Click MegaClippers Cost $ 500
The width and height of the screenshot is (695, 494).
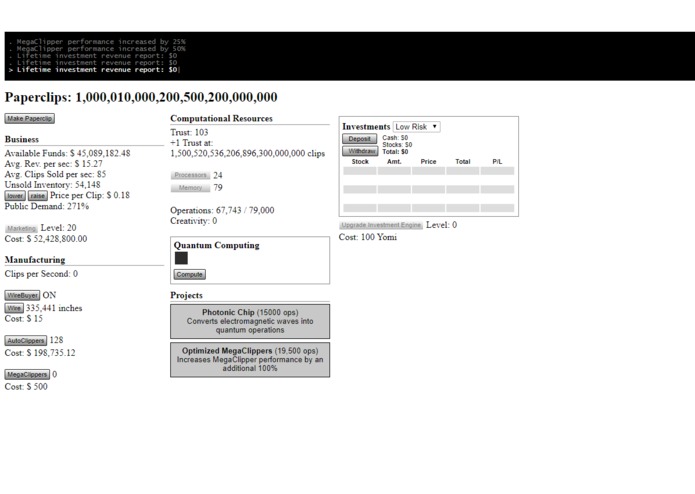26,386
